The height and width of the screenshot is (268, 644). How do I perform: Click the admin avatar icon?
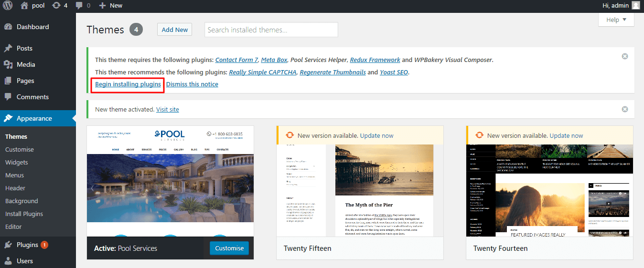point(635,5)
